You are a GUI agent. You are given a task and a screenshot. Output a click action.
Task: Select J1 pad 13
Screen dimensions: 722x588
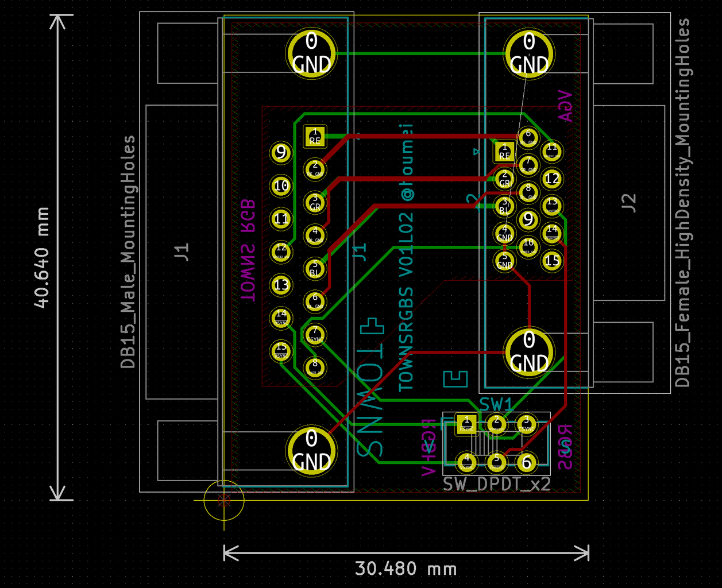[x=281, y=285]
